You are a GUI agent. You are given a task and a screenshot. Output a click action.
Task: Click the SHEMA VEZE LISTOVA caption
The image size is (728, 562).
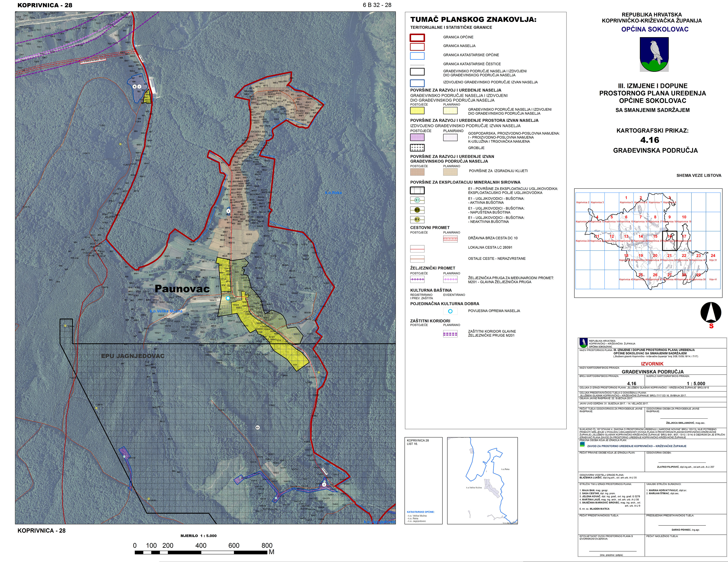click(x=699, y=176)
